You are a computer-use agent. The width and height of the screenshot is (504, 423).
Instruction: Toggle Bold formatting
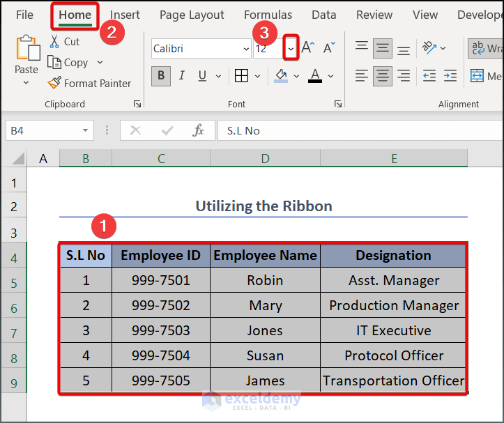(x=161, y=76)
